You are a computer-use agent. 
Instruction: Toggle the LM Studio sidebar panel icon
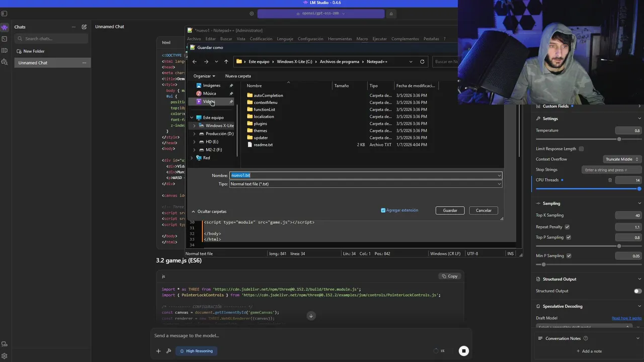5,14
